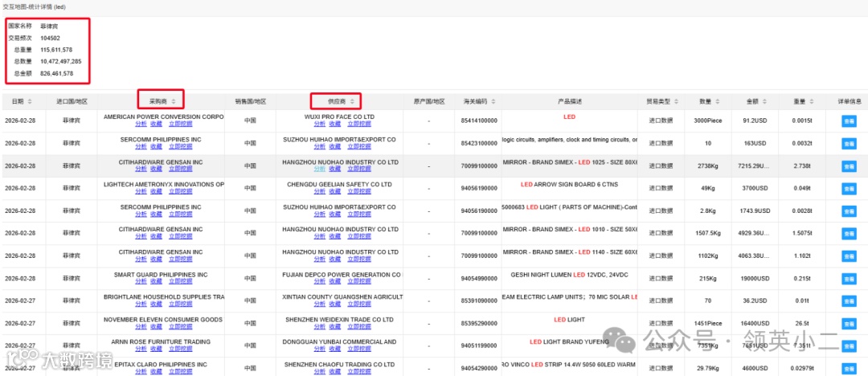This screenshot has height=376, width=868.
Task: View details of CHENGDU GEELIAN SAFETY row
Action: click(x=849, y=188)
